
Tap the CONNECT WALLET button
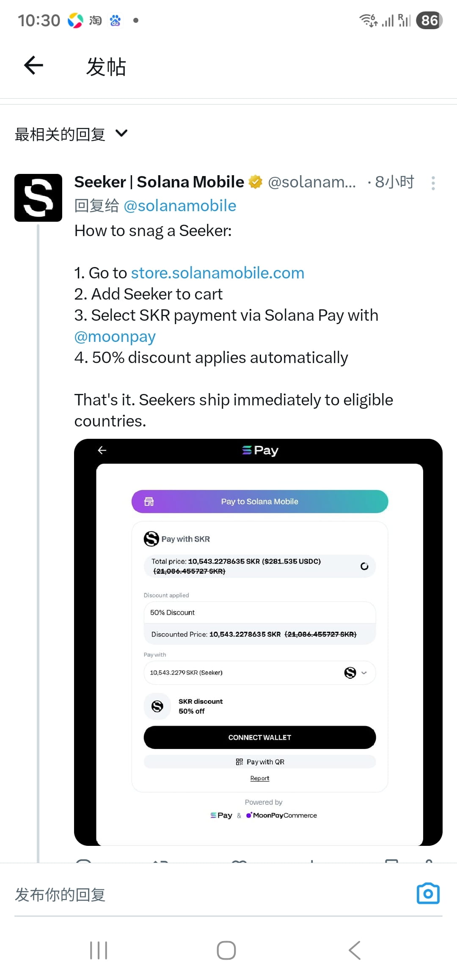click(260, 737)
